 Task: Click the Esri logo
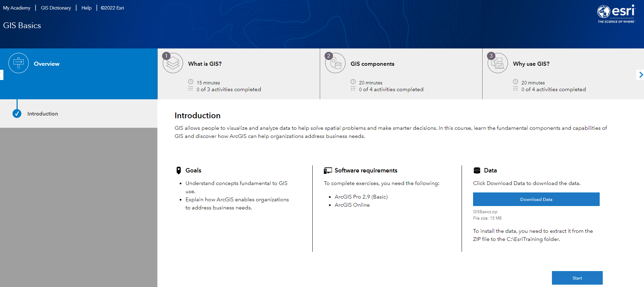point(616,14)
